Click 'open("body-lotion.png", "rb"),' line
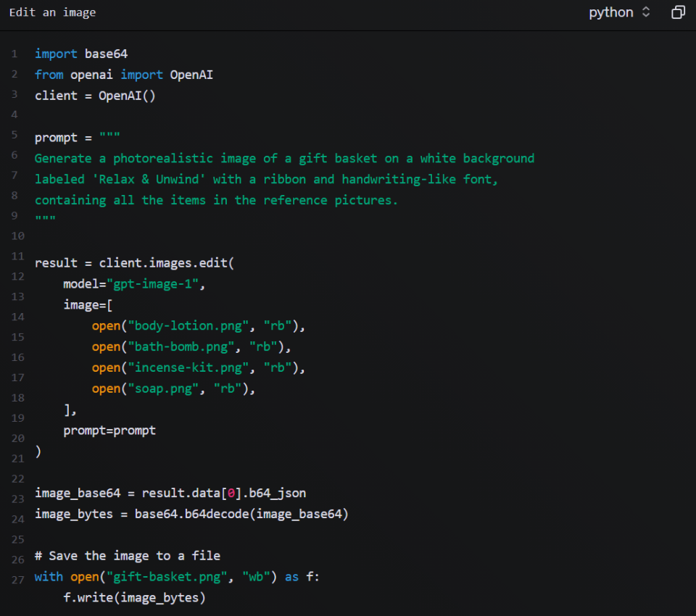The image size is (696, 616). coord(199,325)
